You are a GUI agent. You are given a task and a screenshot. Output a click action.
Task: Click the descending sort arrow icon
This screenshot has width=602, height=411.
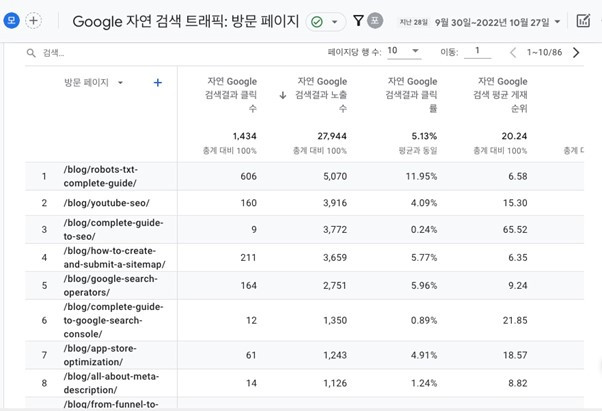(x=283, y=95)
